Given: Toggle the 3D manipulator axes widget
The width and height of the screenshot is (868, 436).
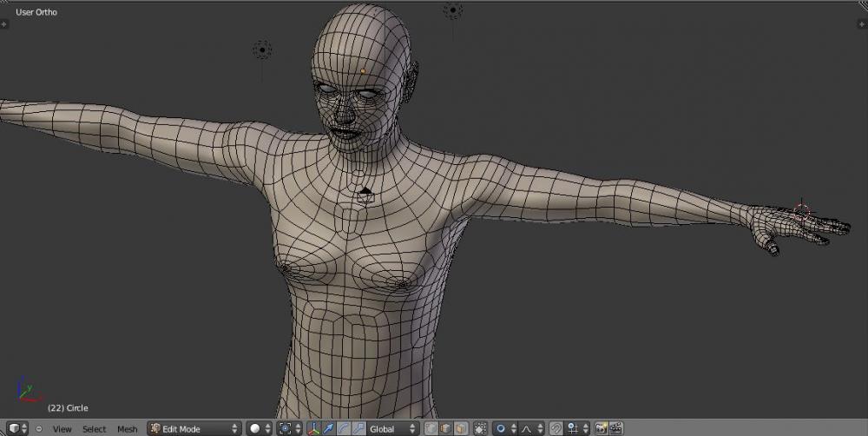Looking at the screenshot, I should 314,428.
